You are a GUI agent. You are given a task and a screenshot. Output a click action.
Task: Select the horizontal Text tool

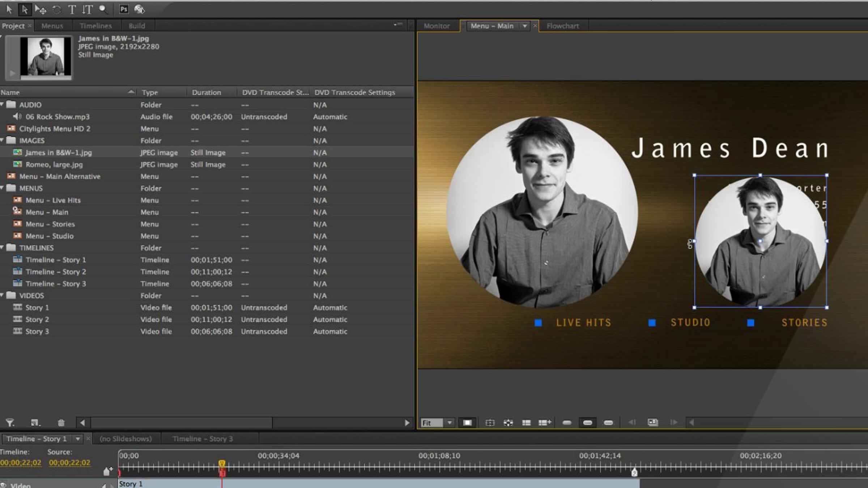(72, 10)
